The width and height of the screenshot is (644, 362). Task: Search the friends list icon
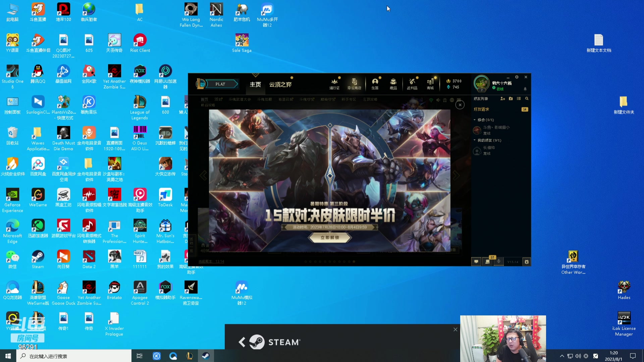[527, 99]
